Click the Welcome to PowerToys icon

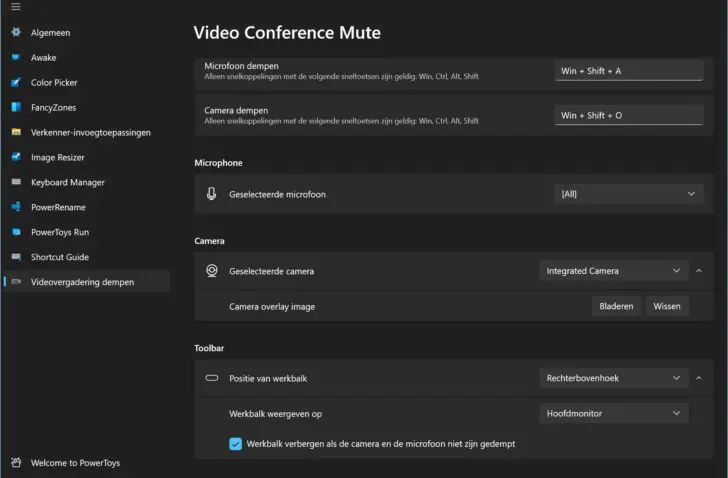pyautogui.click(x=16, y=462)
